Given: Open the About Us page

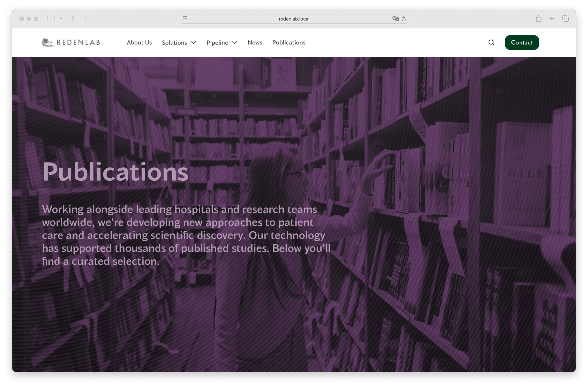Looking at the screenshot, I should [139, 43].
